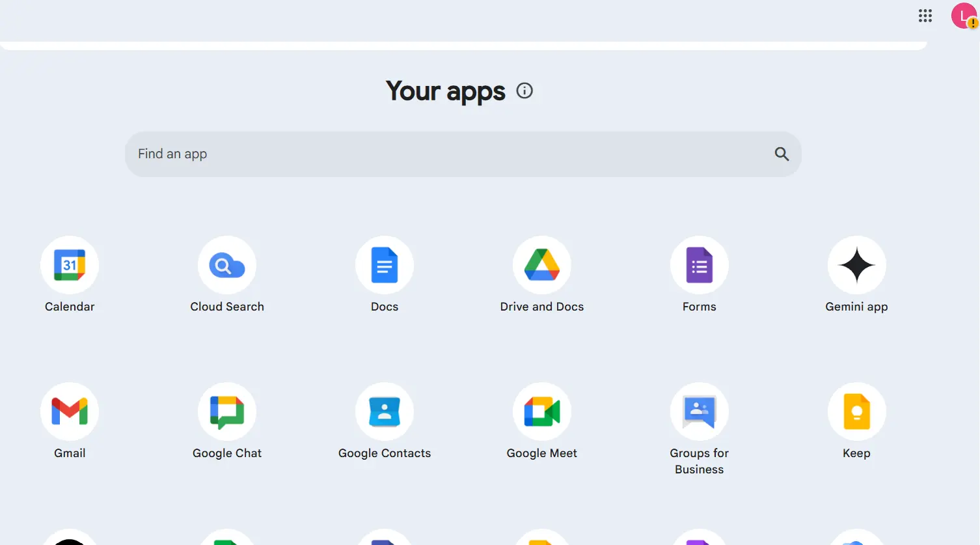Image resolution: width=980 pixels, height=545 pixels.
Task: Open the Drive and Docs icon
Action: click(542, 265)
